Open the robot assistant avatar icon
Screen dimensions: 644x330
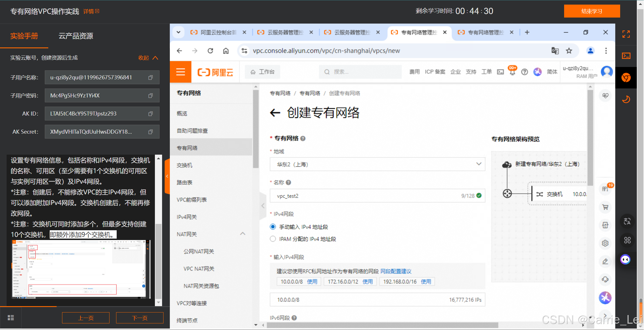[625, 260]
